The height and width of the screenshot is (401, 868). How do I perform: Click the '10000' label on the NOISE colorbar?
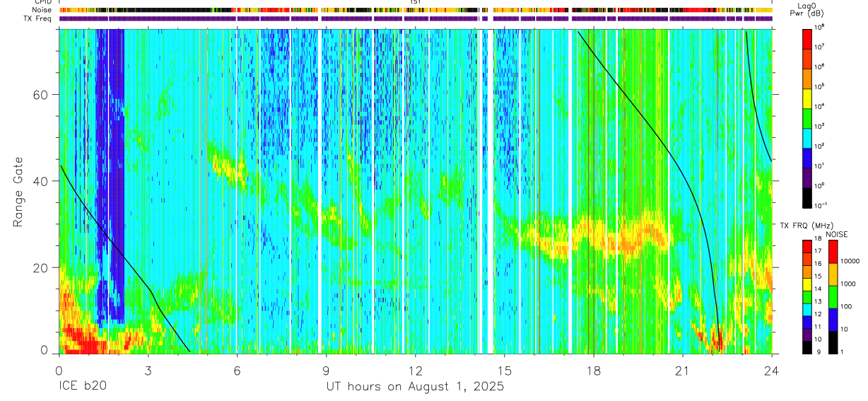pyautogui.click(x=850, y=261)
